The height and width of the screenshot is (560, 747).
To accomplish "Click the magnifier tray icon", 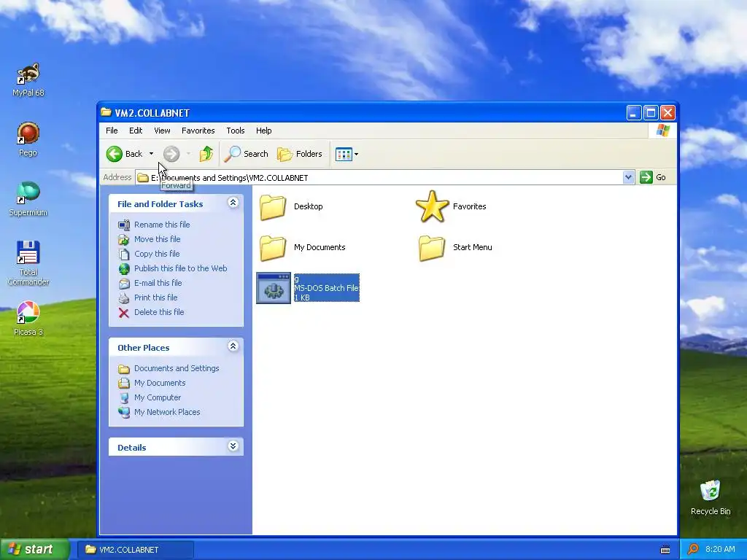I will tap(693, 550).
